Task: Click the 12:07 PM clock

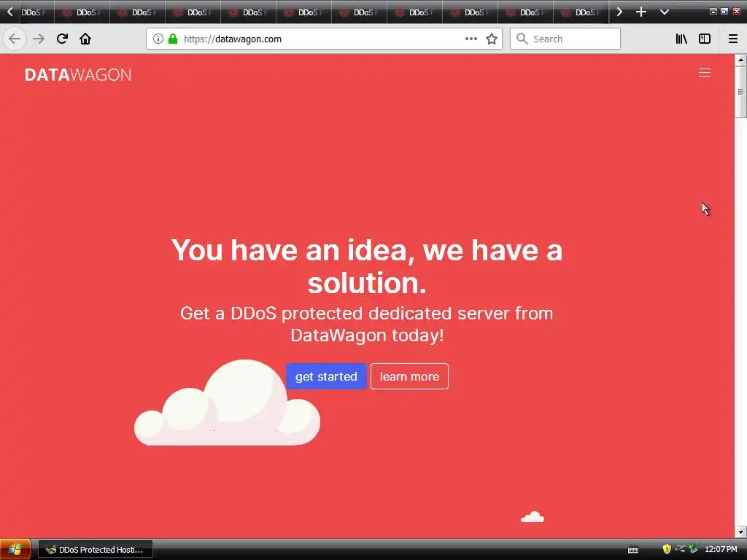Action: click(721, 550)
